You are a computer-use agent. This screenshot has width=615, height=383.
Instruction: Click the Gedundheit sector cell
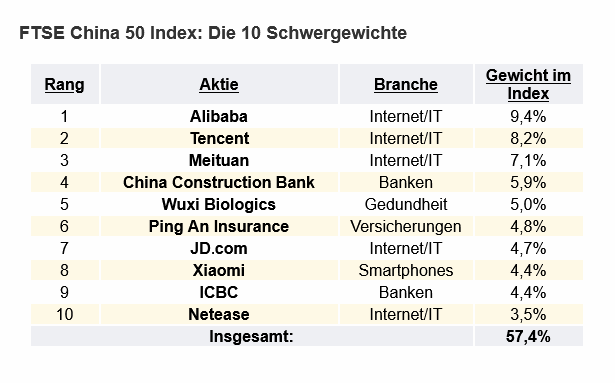point(406,204)
